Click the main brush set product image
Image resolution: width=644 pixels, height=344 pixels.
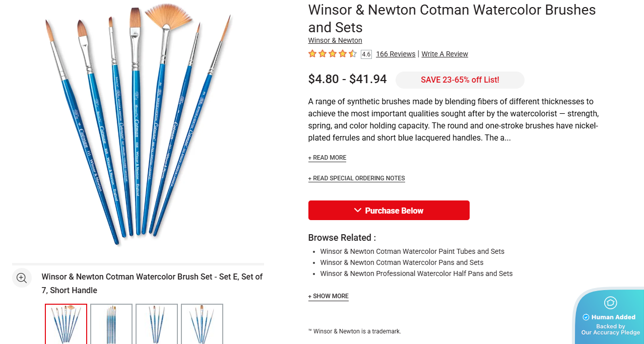pos(138,126)
